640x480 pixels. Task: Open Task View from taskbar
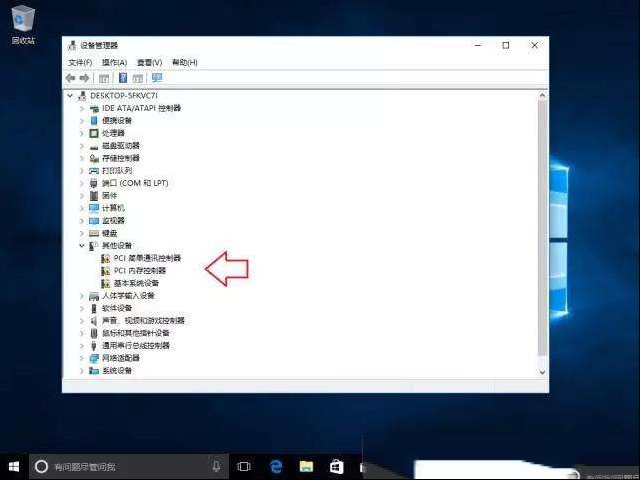coord(244,467)
